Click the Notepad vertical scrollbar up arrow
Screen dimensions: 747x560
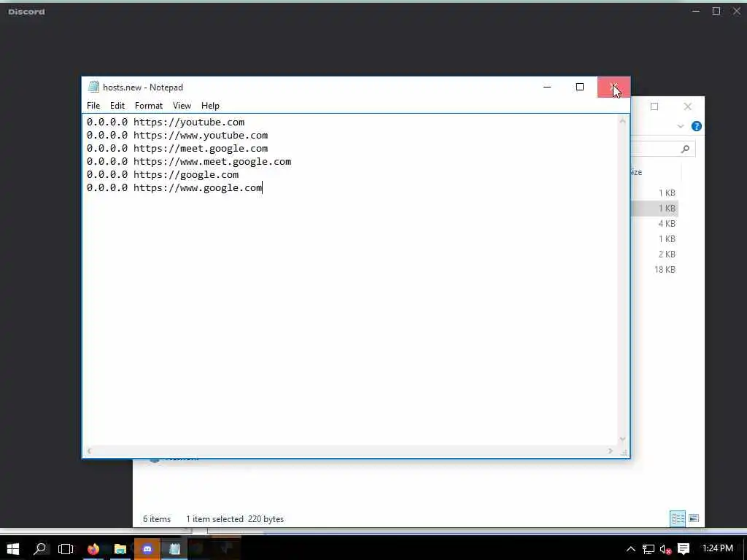click(622, 122)
